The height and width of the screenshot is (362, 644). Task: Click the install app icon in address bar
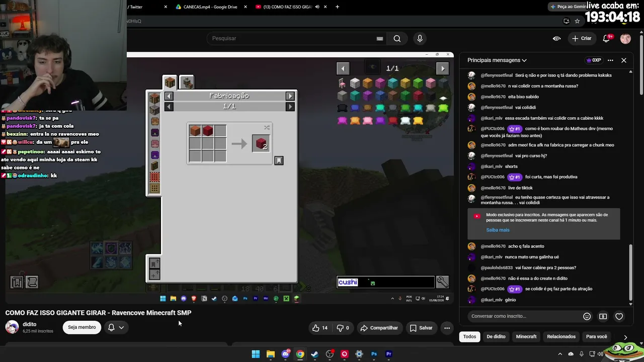566,21
